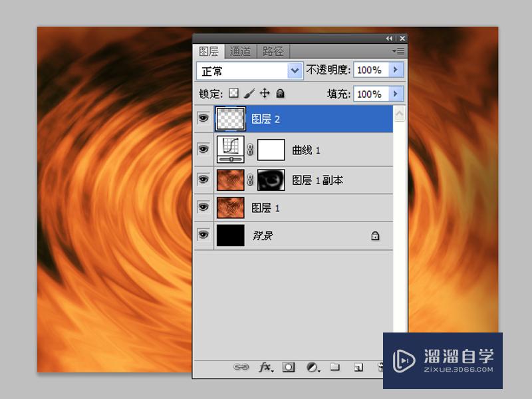Image resolution: width=532 pixels, height=399 pixels.
Task: Toggle lock all padlock icon
Action: 280,93
